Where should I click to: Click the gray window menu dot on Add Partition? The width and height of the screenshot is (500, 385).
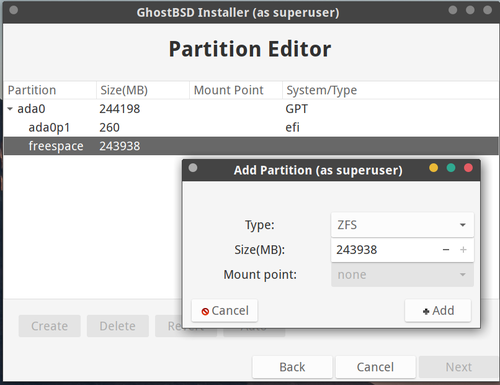tap(193, 168)
